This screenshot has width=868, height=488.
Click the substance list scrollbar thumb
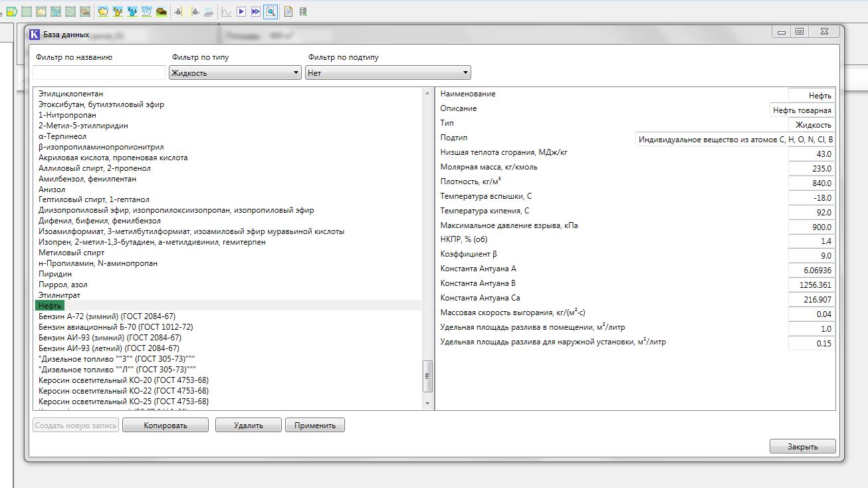(428, 378)
